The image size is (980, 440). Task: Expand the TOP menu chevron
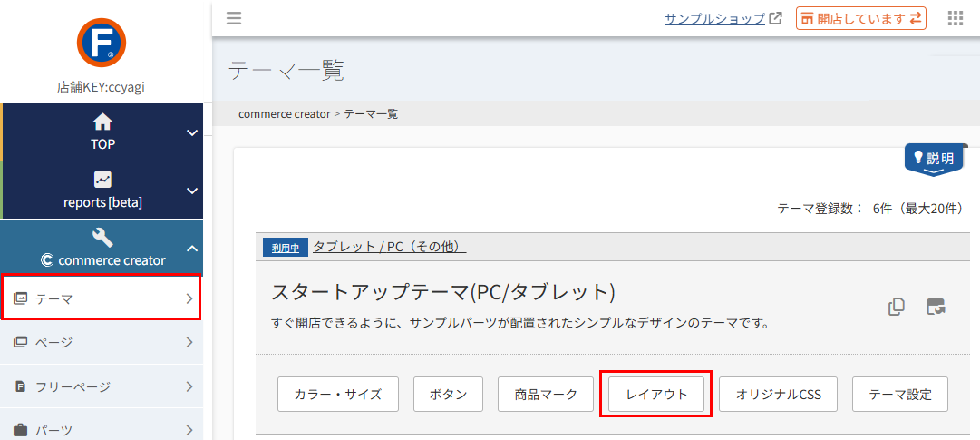pos(191,132)
